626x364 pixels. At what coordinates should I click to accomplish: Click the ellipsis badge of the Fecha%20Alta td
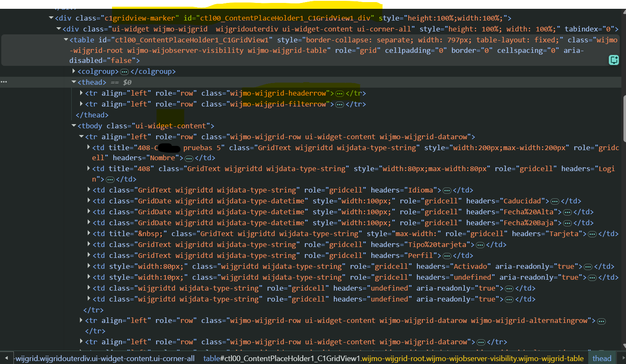coord(568,212)
